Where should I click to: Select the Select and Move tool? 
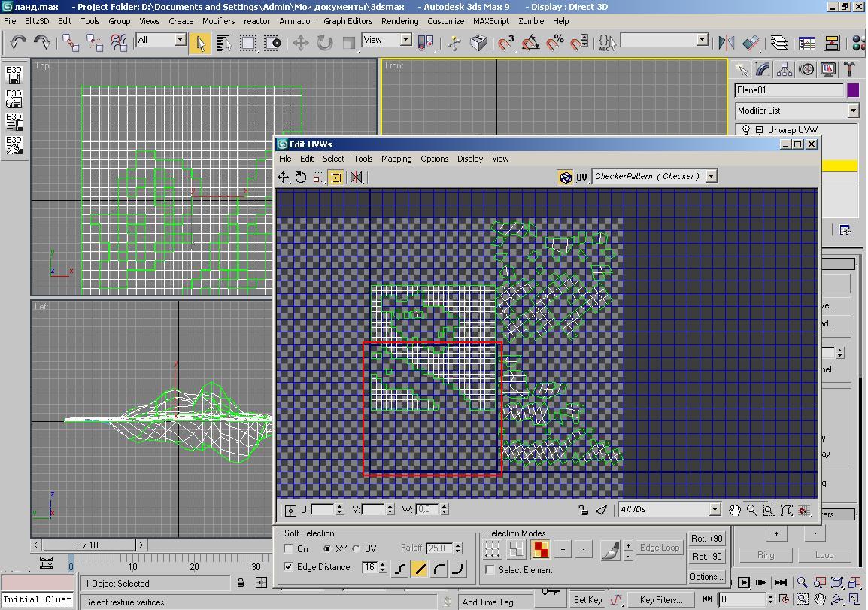[300, 42]
